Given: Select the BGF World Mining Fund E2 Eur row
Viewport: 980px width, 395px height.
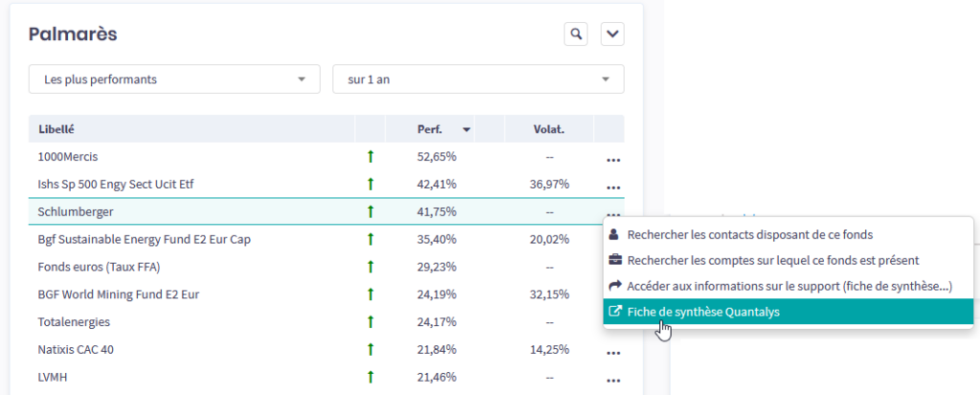Looking at the screenshot, I should 118,295.
